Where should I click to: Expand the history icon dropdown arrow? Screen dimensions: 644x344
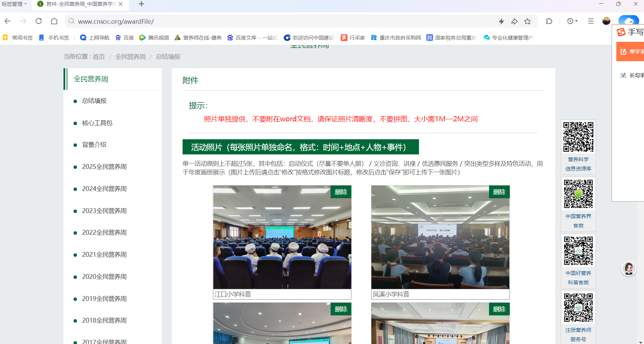(576, 21)
